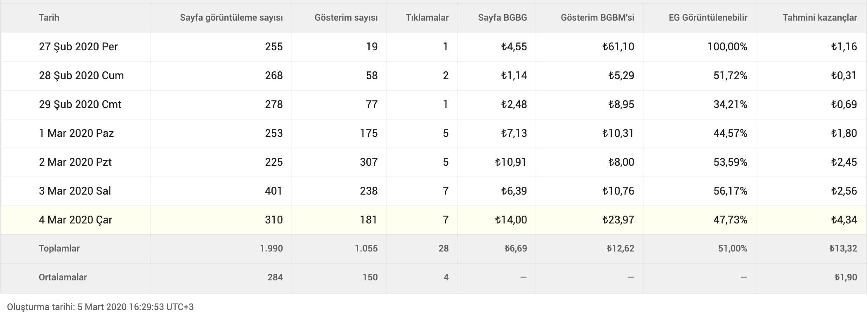Viewport: 868px width, 315px height.
Task: Sort by Tahmini kazançlar column header
Action: 820,17
